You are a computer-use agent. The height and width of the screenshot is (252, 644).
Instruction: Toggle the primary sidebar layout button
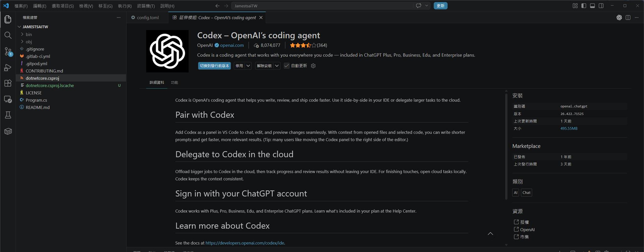pos(584,6)
